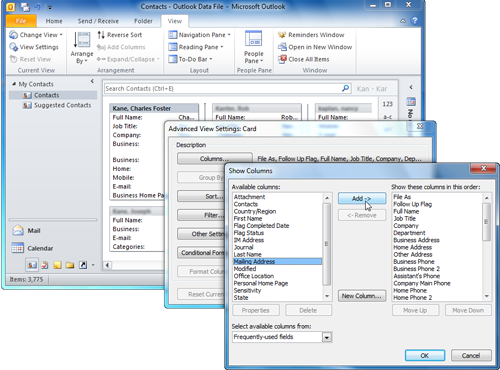Click the Sort... button in Advanced View Settings
This screenshot has height=370, width=500.
coord(201,196)
